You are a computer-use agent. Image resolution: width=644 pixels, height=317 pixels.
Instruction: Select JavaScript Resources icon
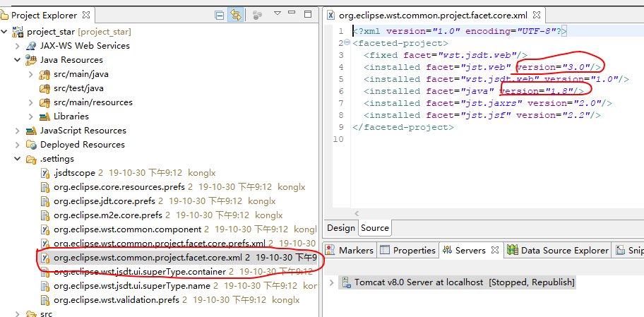point(31,131)
